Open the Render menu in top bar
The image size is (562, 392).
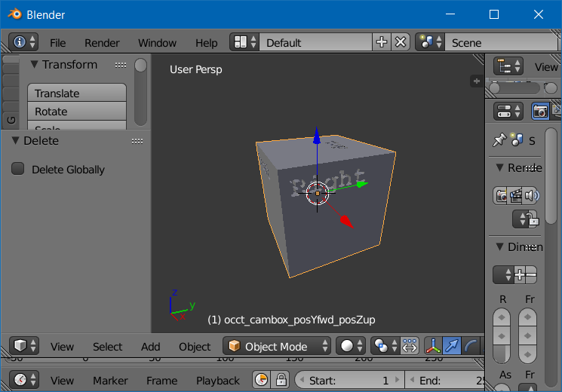pyautogui.click(x=102, y=43)
